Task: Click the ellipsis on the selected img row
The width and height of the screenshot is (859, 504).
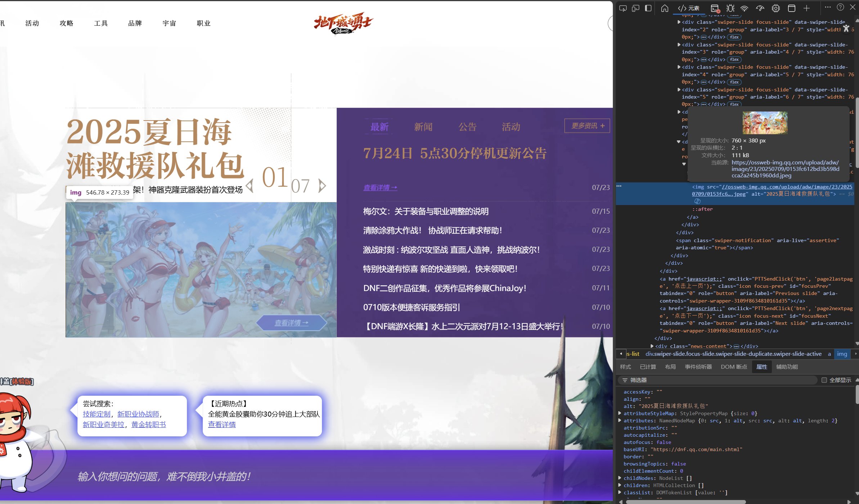Action: (619, 186)
